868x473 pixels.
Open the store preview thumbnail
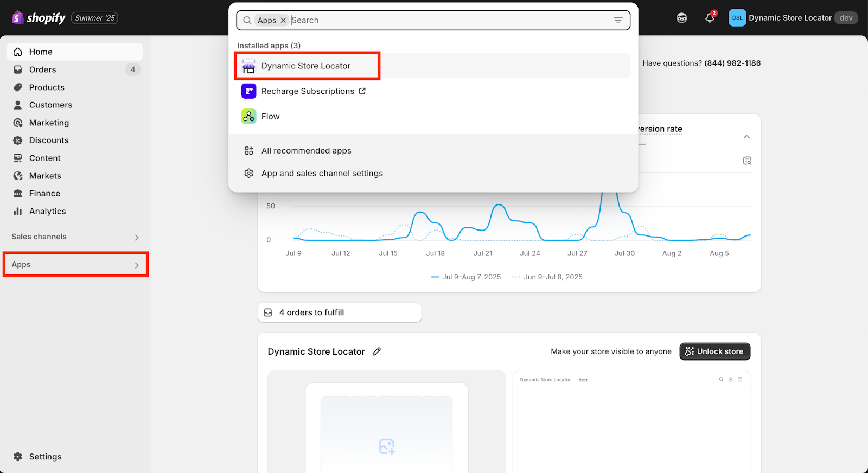(x=631, y=421)
